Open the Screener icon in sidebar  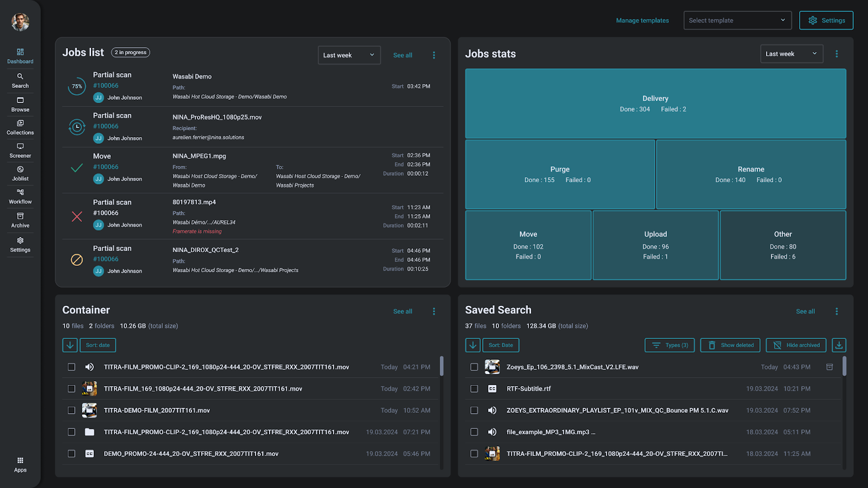[20, 147]
